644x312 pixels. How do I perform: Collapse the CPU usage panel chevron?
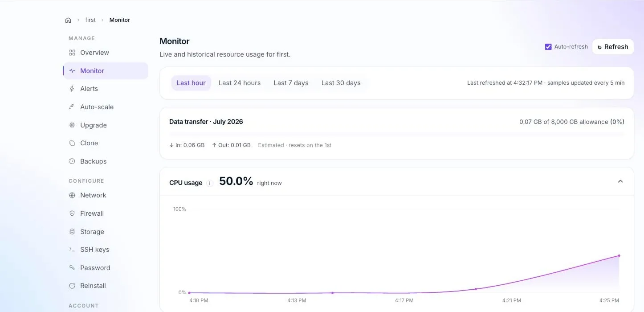(620, 181)
